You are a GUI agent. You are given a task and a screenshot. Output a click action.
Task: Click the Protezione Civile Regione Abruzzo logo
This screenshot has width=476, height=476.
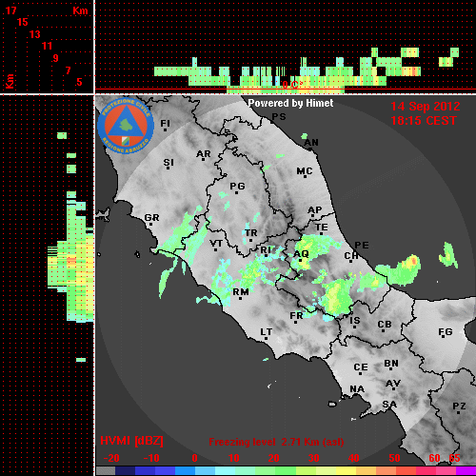tap(126, 126)
